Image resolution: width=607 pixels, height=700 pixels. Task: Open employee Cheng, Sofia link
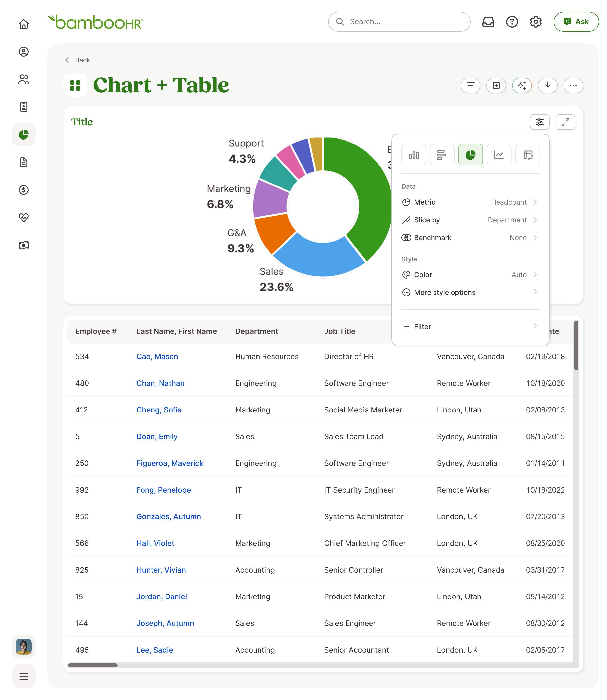[x=159, y=410]
